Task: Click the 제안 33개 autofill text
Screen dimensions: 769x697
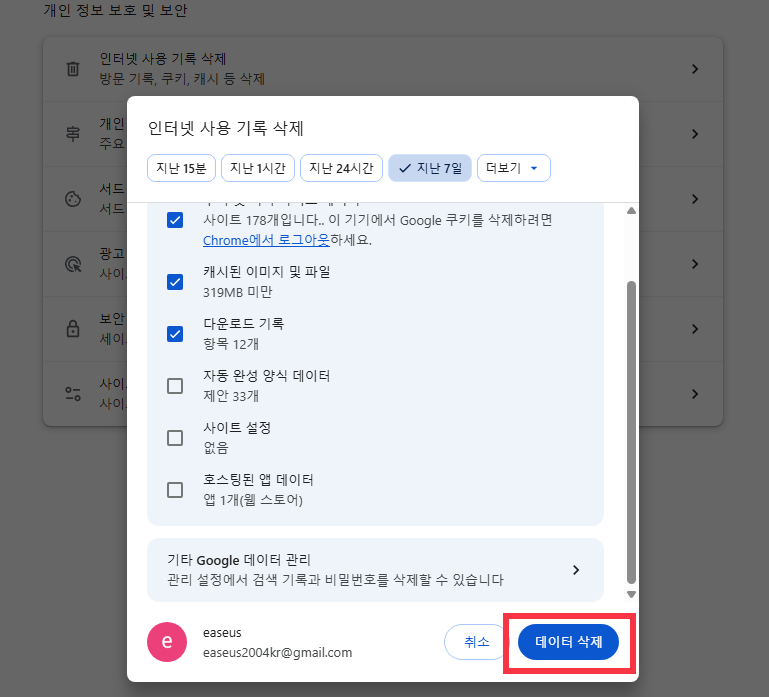Action: [231, 396]
